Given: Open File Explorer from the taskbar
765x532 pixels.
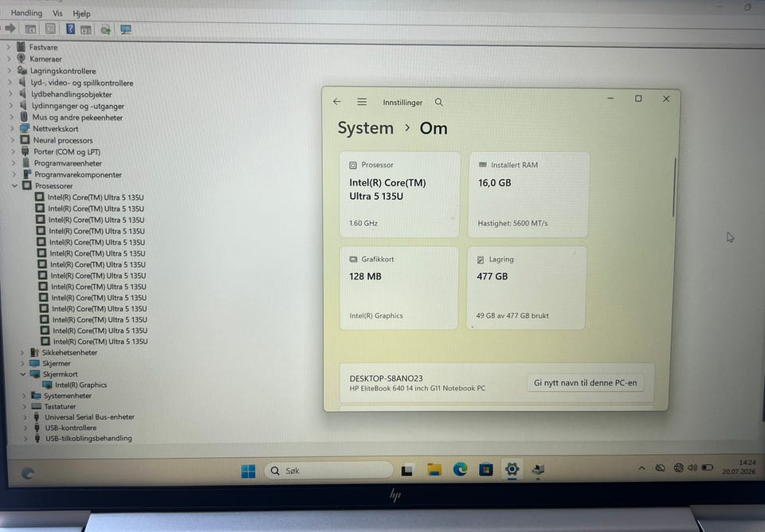Looking at the screenshot, I should 433,469.
